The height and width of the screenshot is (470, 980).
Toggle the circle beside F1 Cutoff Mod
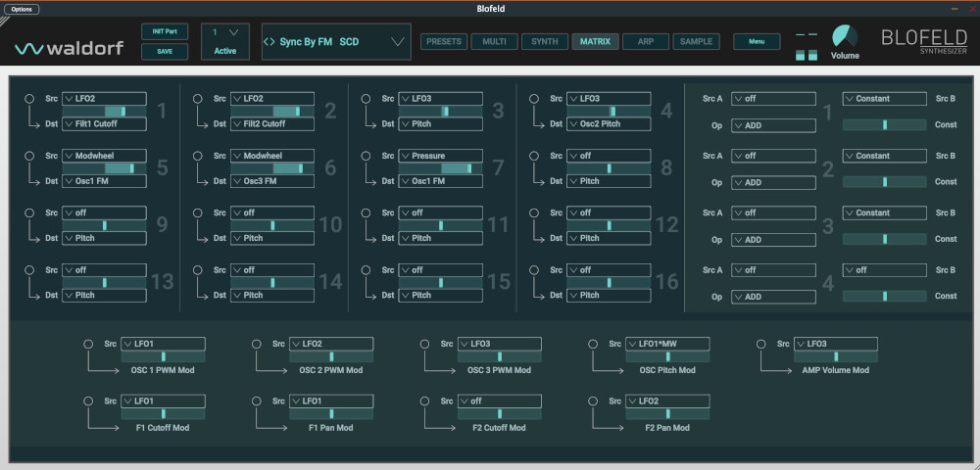pyautogui.click(x=90, y=400)
